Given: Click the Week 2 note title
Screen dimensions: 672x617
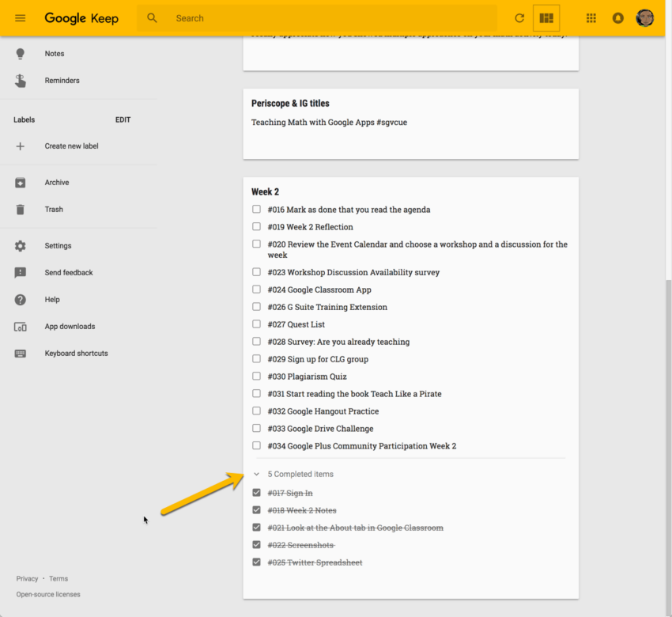Looking at the screenshot, I should click(266, 191).
